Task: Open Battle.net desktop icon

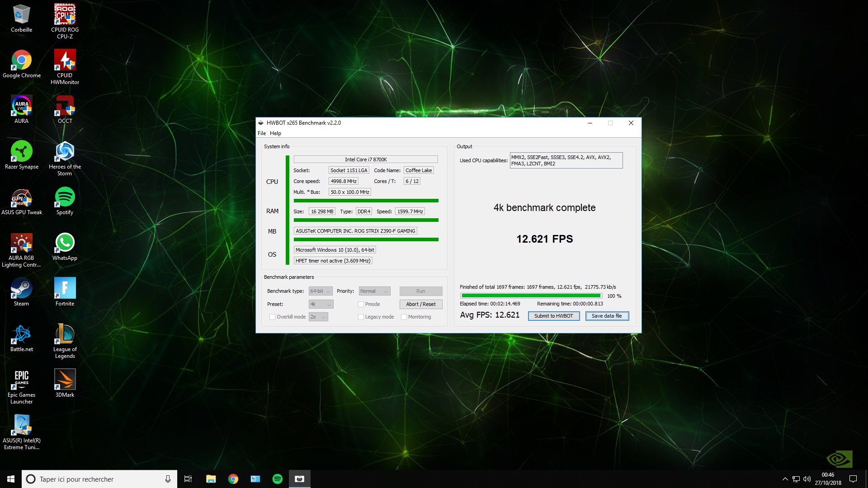Action: (x=21, y=338)
